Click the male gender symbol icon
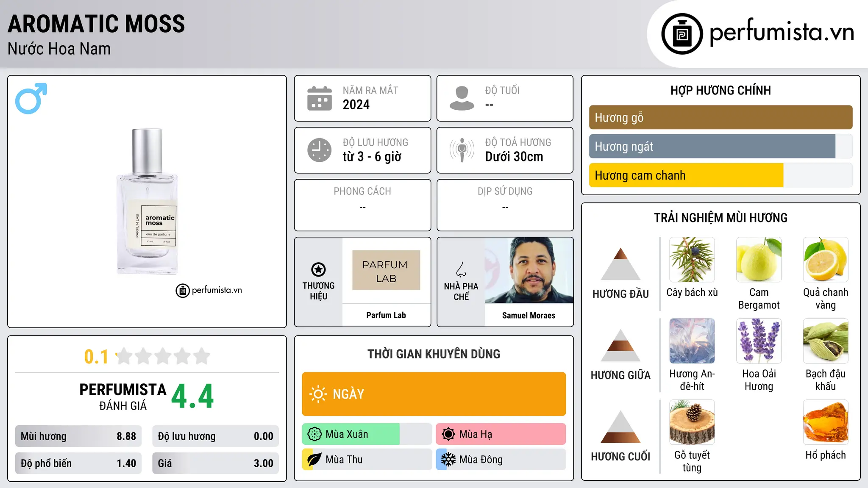The height and width of the screenshot is (488, 868). pyautogui.click(x=31, y=98)
